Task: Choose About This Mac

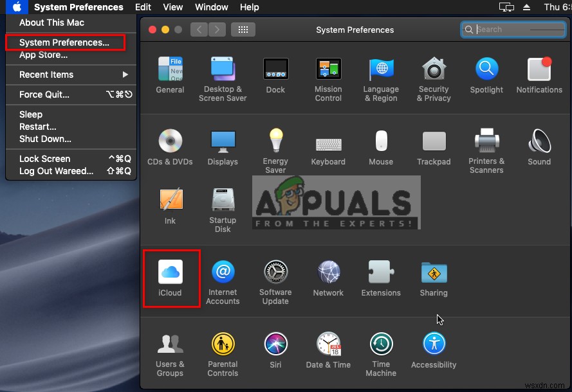Action: click(x=71, y=22)
